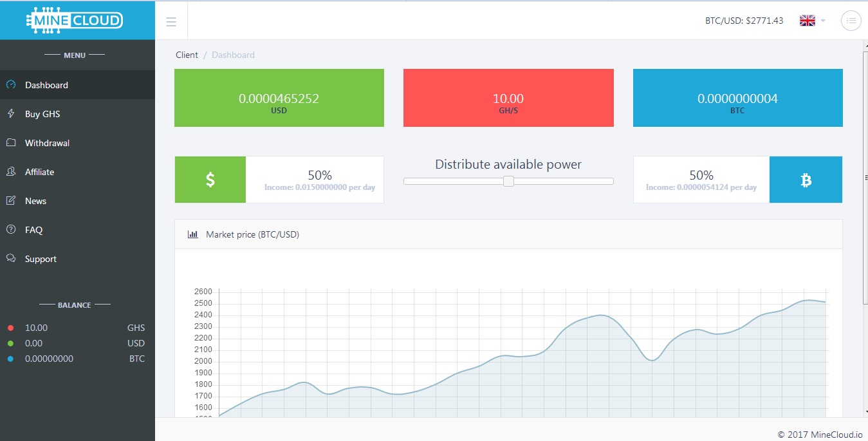The image size is (868, 441).
Task: Go to Withdrawal page
Action: click(x=77, y=143)
